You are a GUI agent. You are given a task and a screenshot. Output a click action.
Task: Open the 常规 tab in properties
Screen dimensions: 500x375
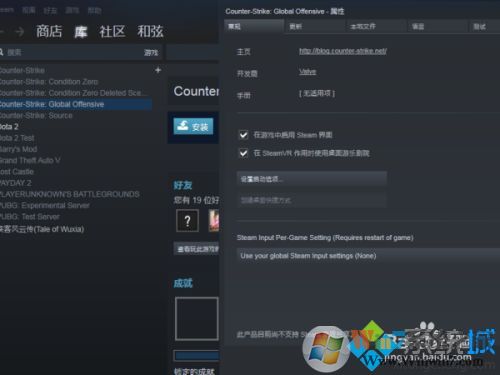pos(254,26)
